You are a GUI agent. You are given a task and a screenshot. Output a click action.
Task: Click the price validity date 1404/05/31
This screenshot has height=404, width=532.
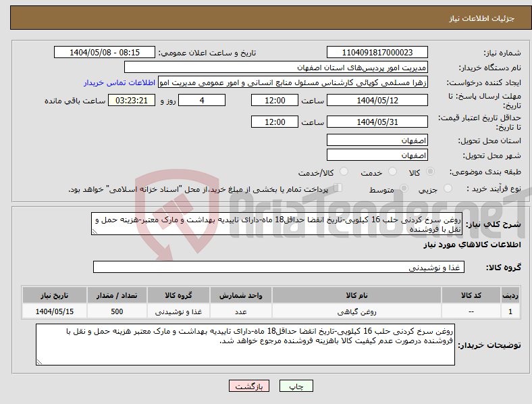[377, 122]
